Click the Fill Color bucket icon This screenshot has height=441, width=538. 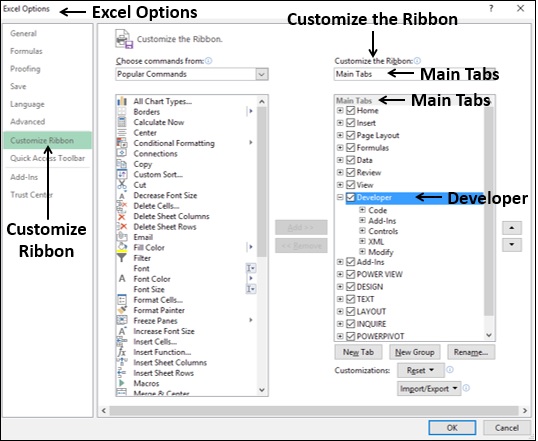click(122, 247)
